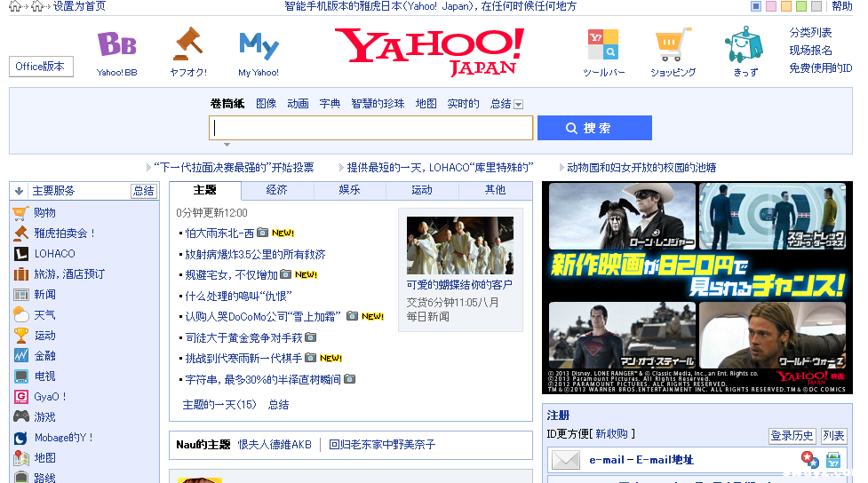Click the trophy icon beside 运动 in sidebar
Screen dimensions: 868x483
pyautogui.click(x=20, y=336)
